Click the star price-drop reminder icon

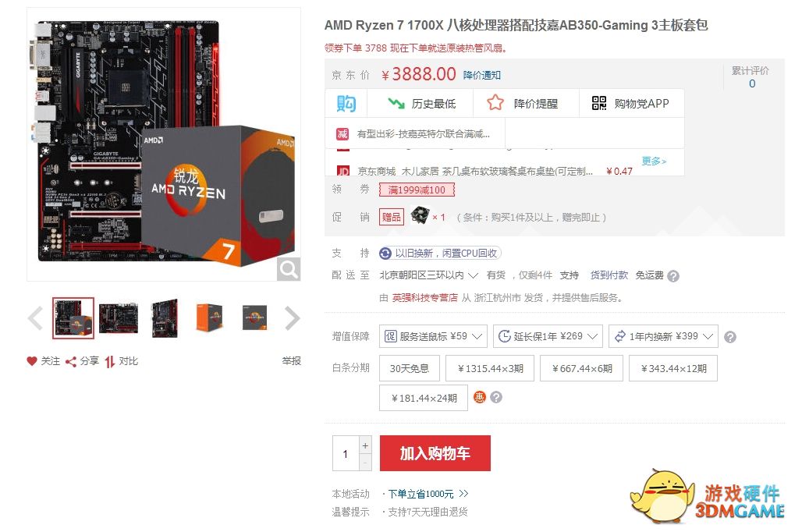coord(495,103)
